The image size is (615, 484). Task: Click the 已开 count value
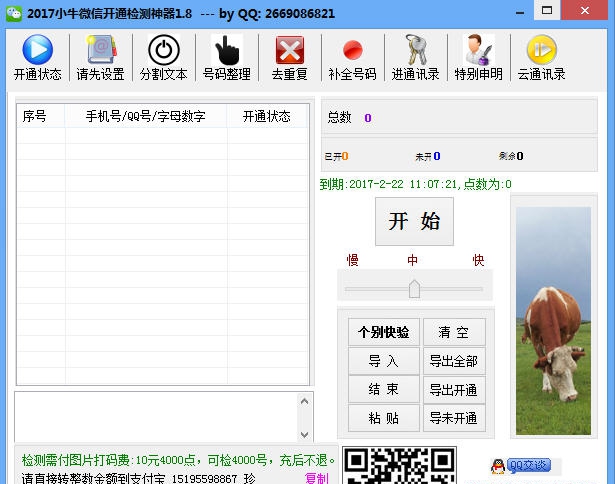click(x=345, y=156)
